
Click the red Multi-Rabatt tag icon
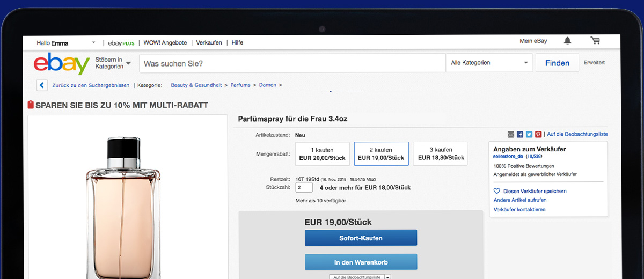(x=31, y=105)
